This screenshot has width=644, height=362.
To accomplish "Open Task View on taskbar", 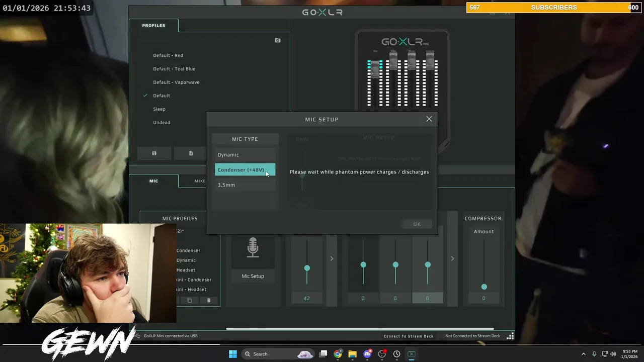I will [324, 354].
